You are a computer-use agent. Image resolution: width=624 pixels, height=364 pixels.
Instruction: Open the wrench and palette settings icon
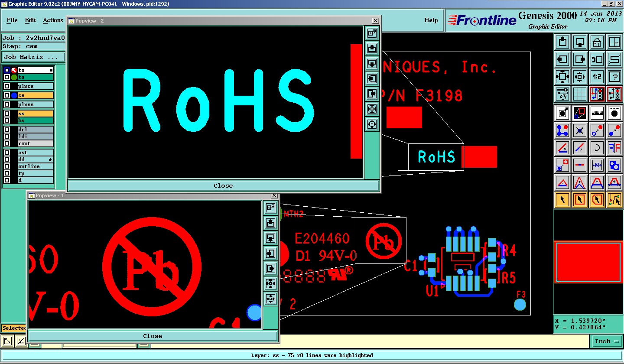pyautogui.click(x=562, y=94)
